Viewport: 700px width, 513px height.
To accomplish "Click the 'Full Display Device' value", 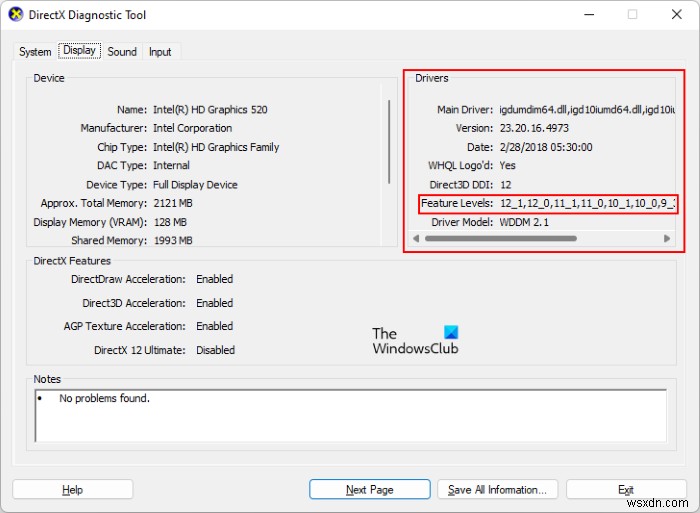I will pos(195,184).
